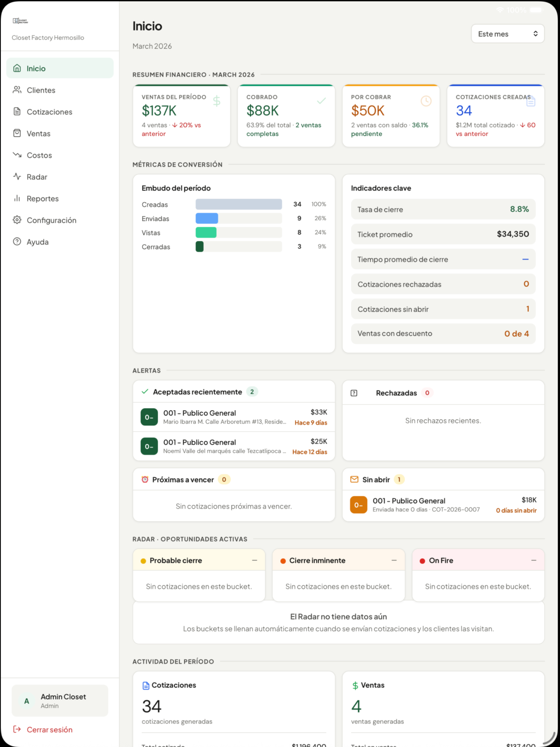Select the Ayuda question mark icon

pos(17,241)
